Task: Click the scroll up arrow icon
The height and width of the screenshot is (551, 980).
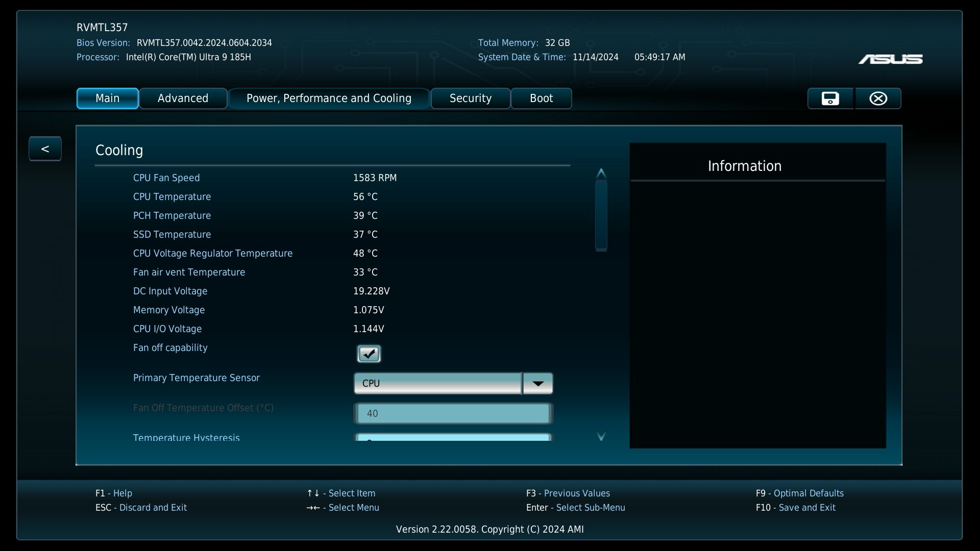Action: click(x=601, y=173)
